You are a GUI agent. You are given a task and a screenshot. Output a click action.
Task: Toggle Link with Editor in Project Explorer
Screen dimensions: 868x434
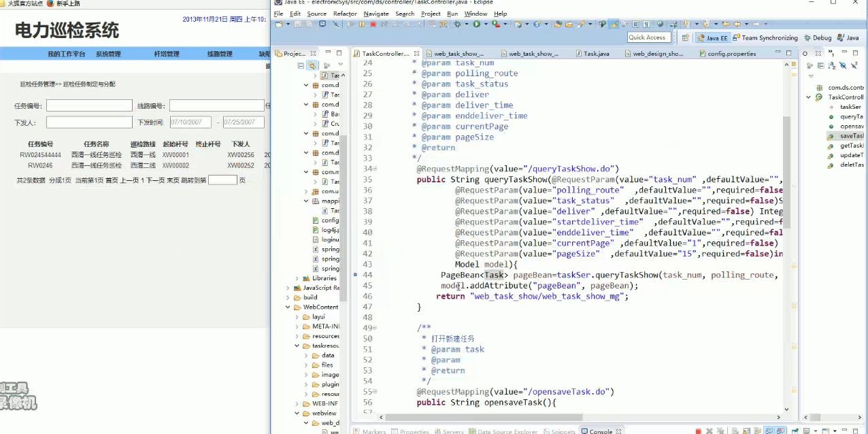point(312,65)
